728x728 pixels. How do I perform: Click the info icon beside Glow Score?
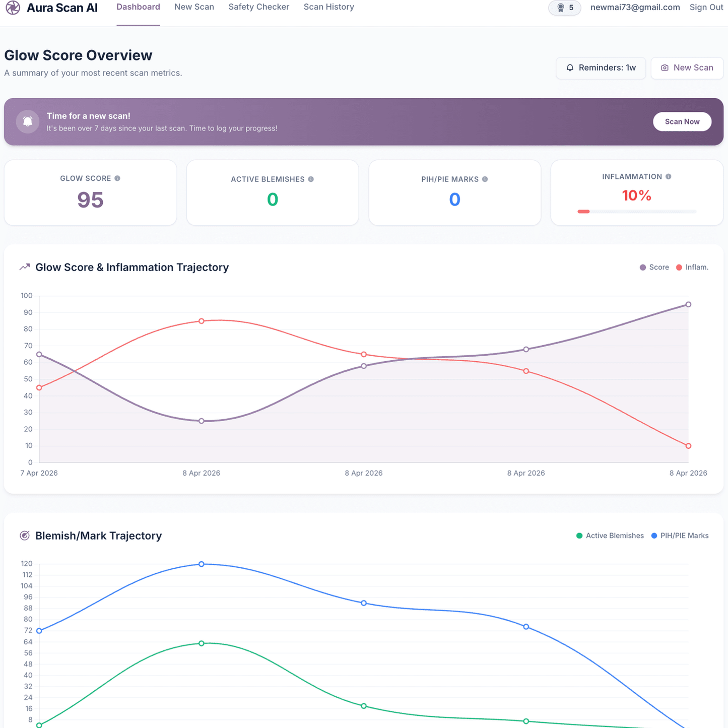117,178
